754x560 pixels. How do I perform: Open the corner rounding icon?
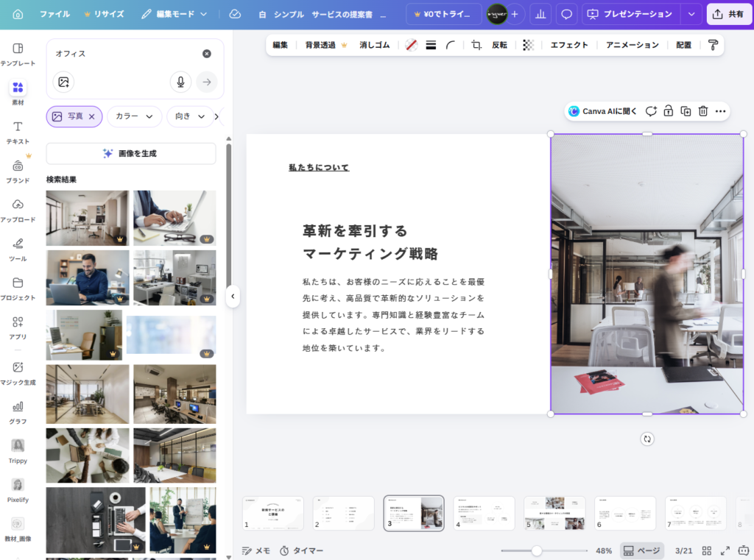451,45
